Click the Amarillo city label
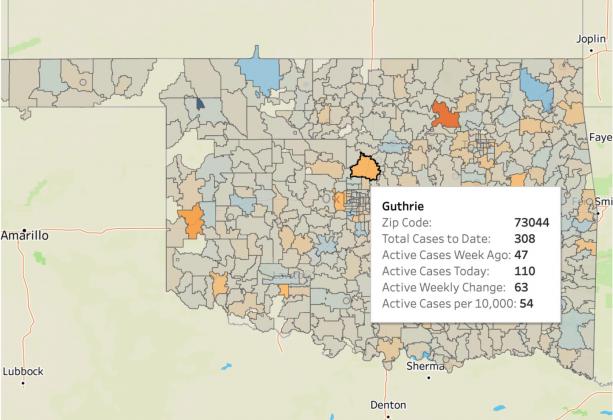613x420 pixels. 25,235
